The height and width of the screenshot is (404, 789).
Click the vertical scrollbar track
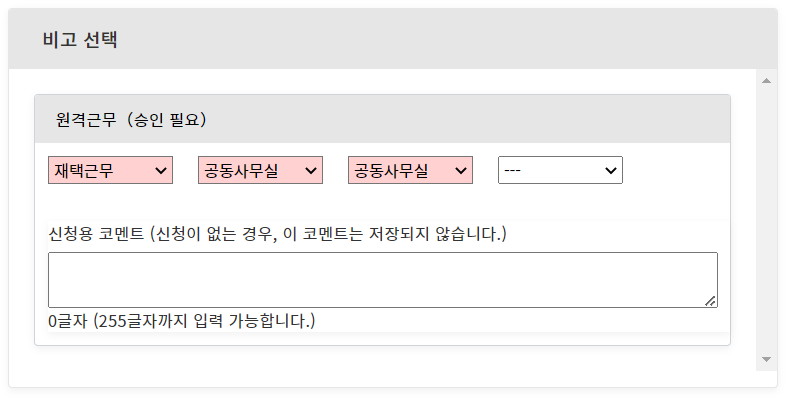pyautogui.click(x=766, y=220)
